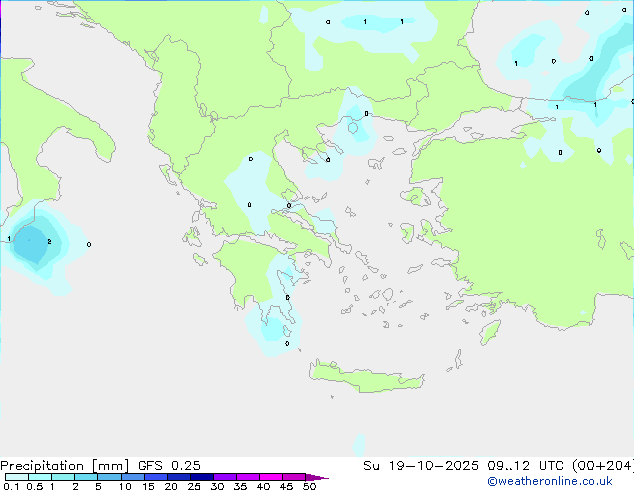The width and height of the screenshot is (634, 490).
Task: Click the 0.5–1 mm legend color swatch
Action: (x=40, y=477)
